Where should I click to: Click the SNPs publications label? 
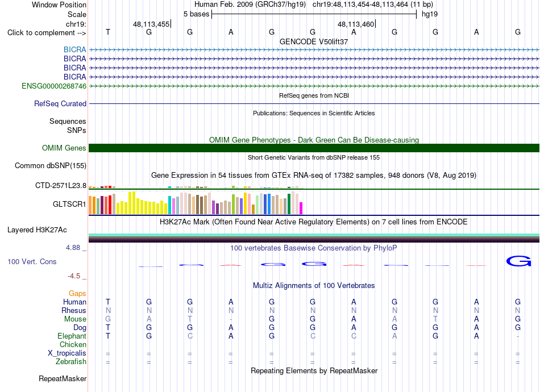click(x=77, y=131)
